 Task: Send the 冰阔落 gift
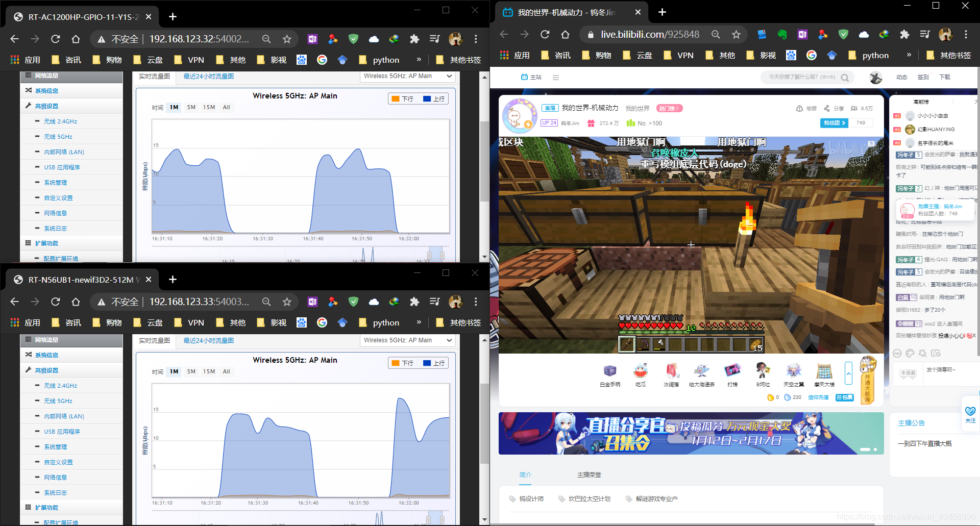tap(671, 375)
